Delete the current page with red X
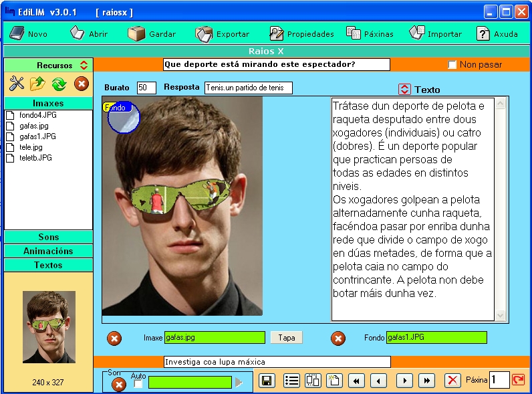This screenshot has width=532, height=394. pyautogui.click(x=452, y=381)
